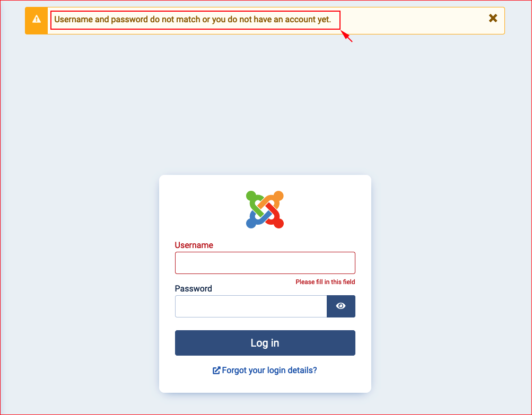Click the external-link icon beside Forgot login details
Screen dimensions: 532x415
coord(216,370)
